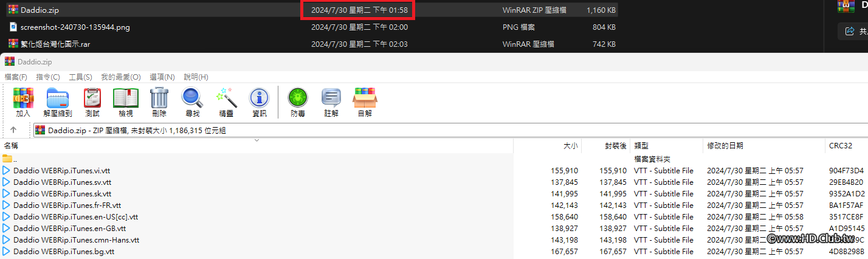Click the sort indicator chevron above 名稱 column
The width and height of the screenshot is (868, 259).
257,140
